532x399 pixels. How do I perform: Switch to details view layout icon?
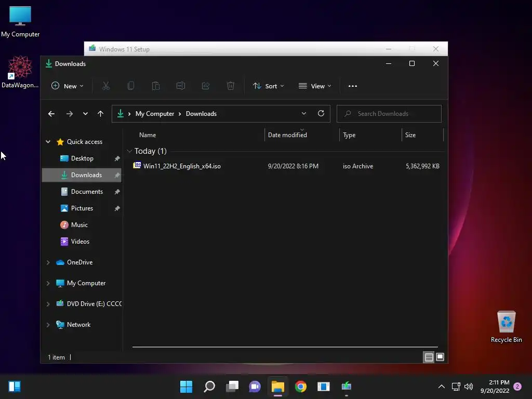click(x=429, y=357)
